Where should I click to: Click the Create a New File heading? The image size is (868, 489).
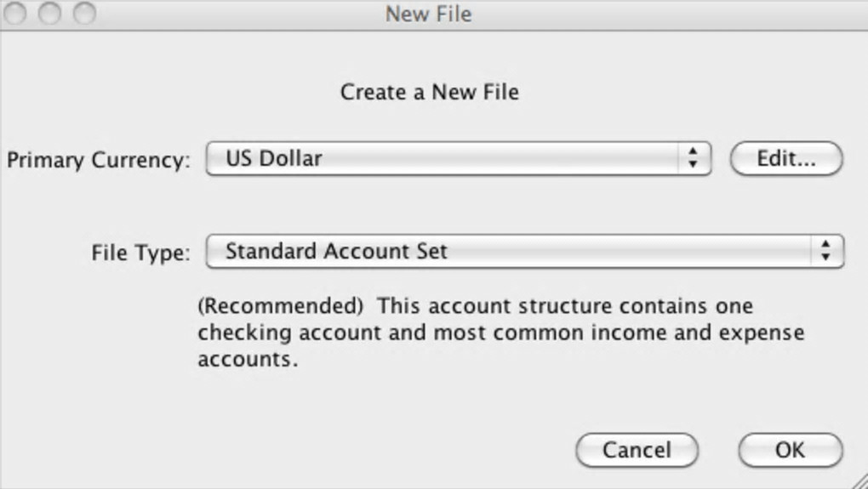[429, 92]
